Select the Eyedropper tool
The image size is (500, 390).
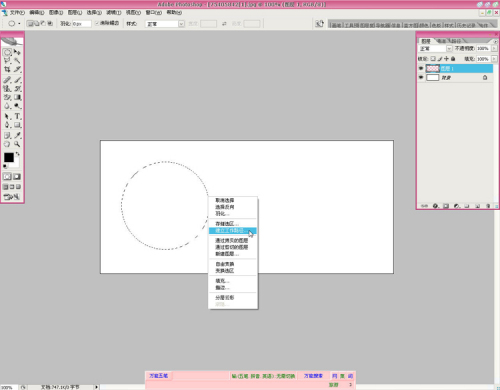17,135
